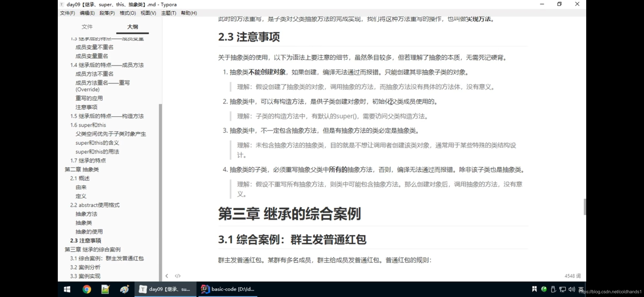The height and width of the screenshot is (297, 644).
Task: Go to outline item 抽象的使用
Action: click(x=89, y=232)
